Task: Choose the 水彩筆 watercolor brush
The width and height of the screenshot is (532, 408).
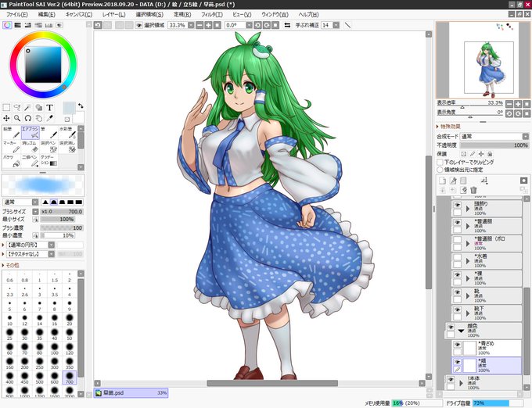Action: [67, 133]
